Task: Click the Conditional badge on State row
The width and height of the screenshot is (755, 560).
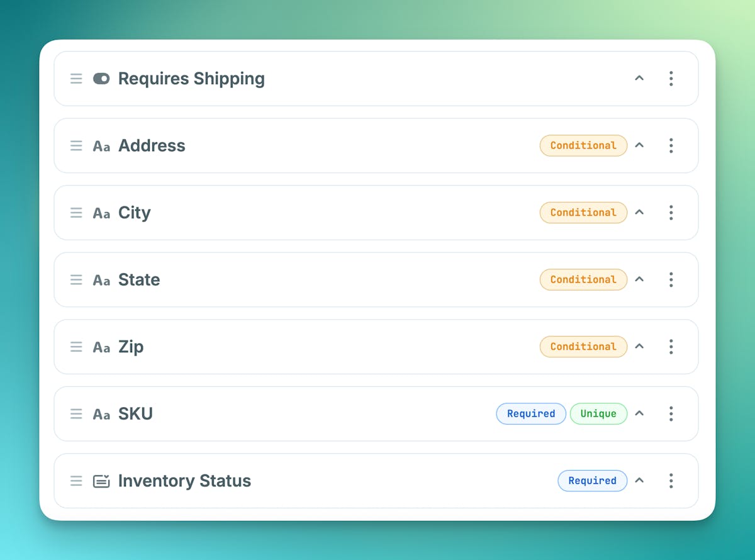Action: pos(583,279)
